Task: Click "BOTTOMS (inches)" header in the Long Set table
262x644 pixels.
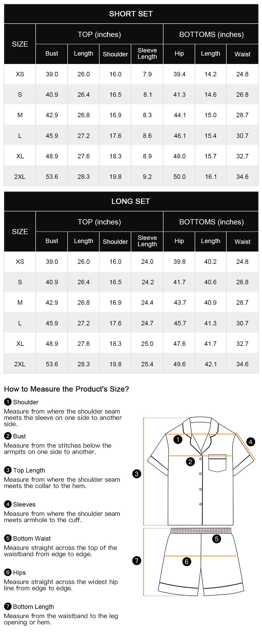Action: click(x=211, y=222)
